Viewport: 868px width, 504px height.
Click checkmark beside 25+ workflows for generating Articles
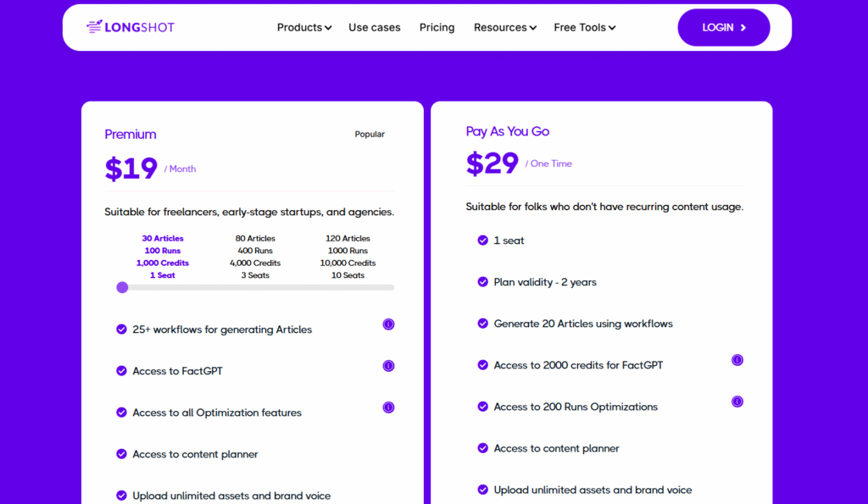[121, 330]
